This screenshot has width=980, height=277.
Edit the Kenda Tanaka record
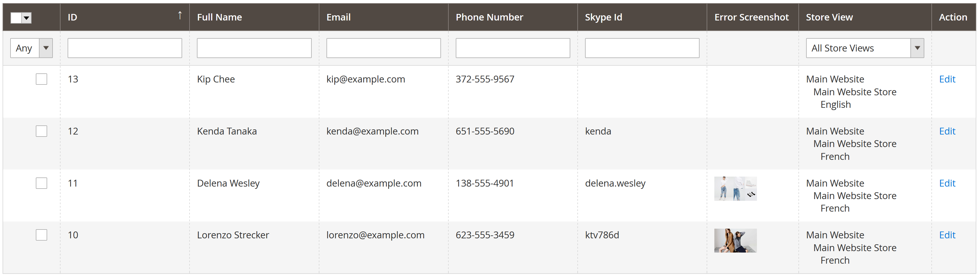point(947,131)
